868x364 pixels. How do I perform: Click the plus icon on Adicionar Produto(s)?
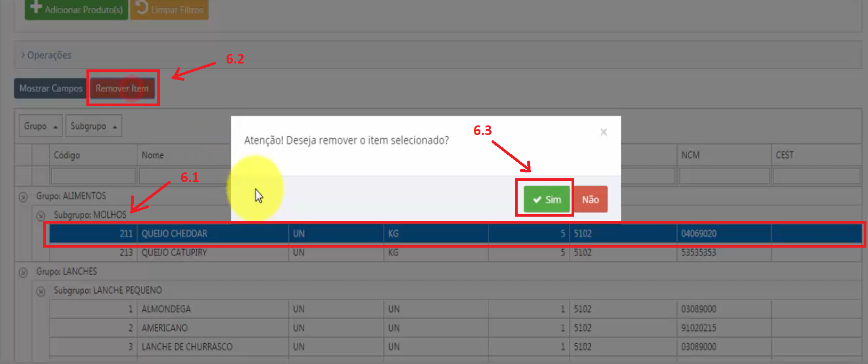pyautogui.click(x=36, y=7)
